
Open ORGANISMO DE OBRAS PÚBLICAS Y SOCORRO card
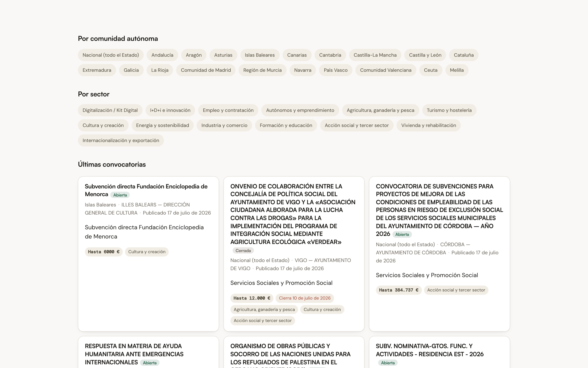(290, 355)
